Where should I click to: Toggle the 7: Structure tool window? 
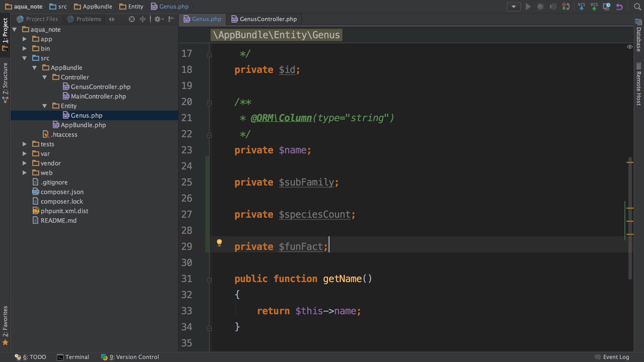coord(5,82)
